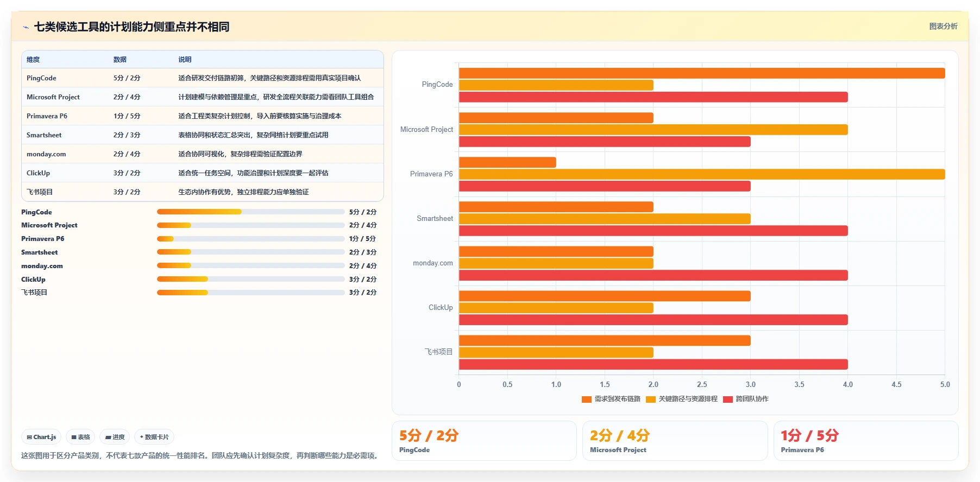Image resolution: width=980 pixels, height=482 pixels.
Task: Click the 飞书项目 progress bar
Action: click(x=250, y=293)
